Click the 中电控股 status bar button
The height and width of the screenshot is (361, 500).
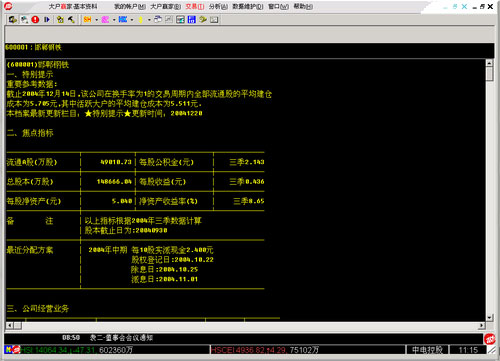[x=427, y=350]
